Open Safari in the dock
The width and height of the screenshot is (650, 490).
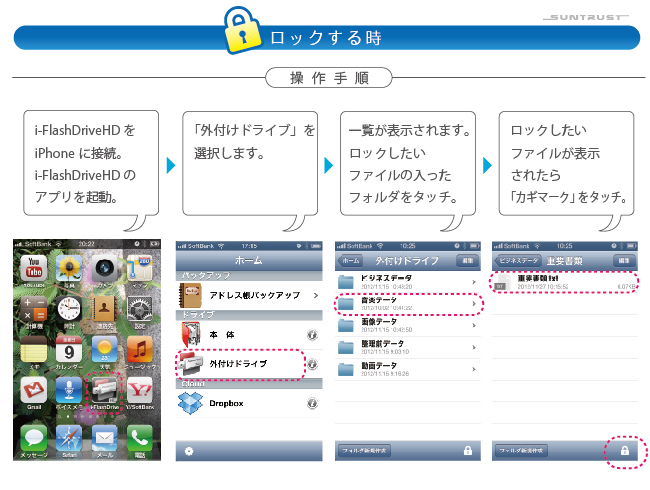[x=68, y=438]
